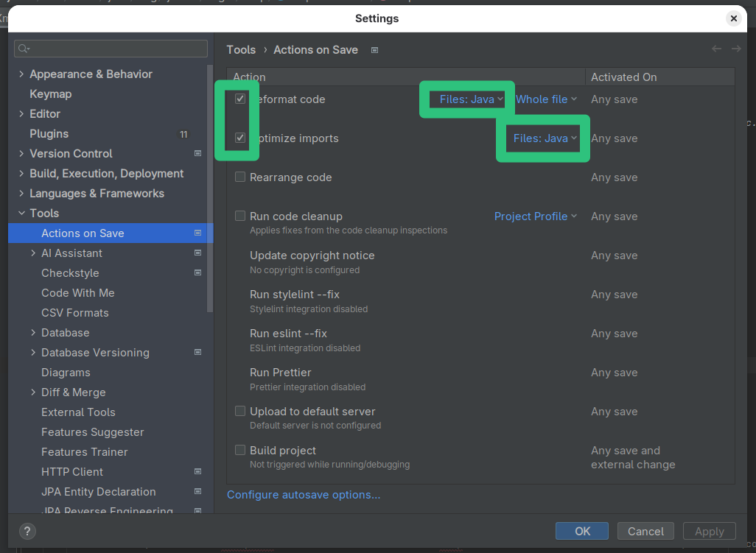Uncheck the Optimize imports checkbox
756x553 pixels.
click(240, 138)
